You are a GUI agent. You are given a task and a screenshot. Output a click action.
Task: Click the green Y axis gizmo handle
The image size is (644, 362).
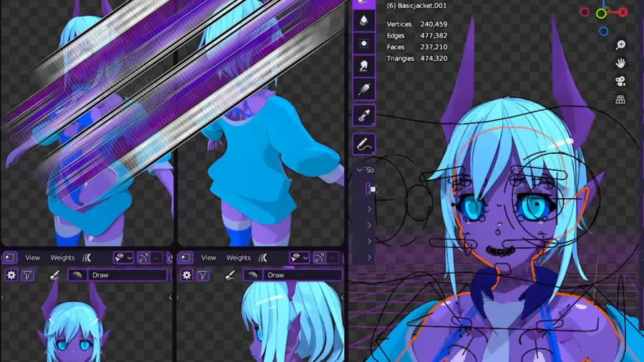(x=601, y=14)
